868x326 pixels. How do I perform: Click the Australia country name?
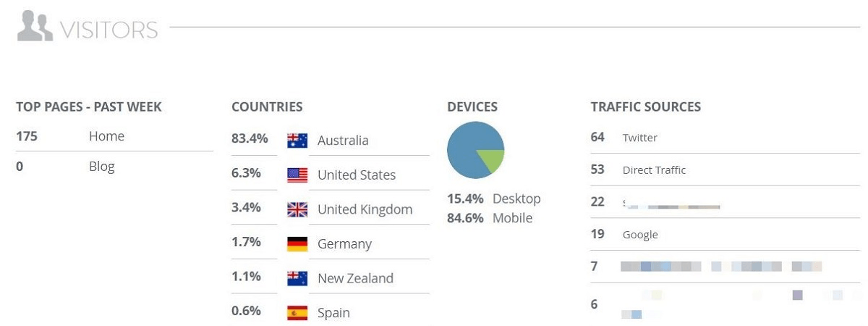pyautogui.click(x=343, y=141)
